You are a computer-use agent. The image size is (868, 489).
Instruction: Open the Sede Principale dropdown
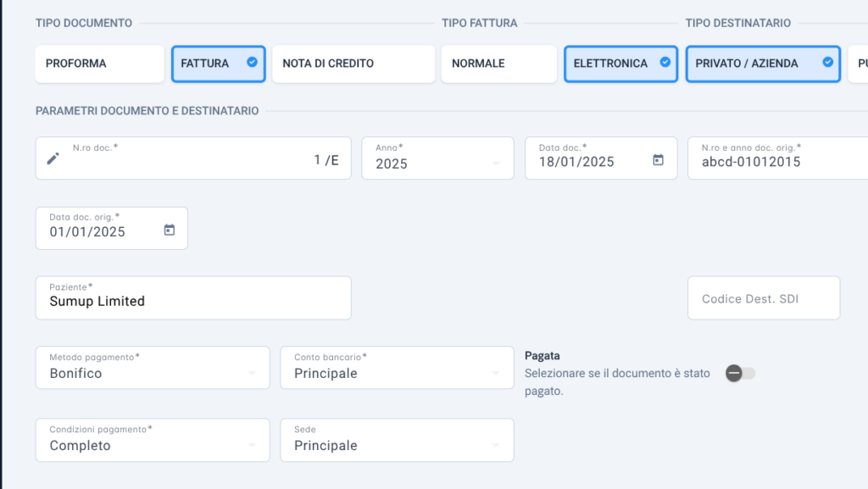pyautogui.click(x=397, y=441)
